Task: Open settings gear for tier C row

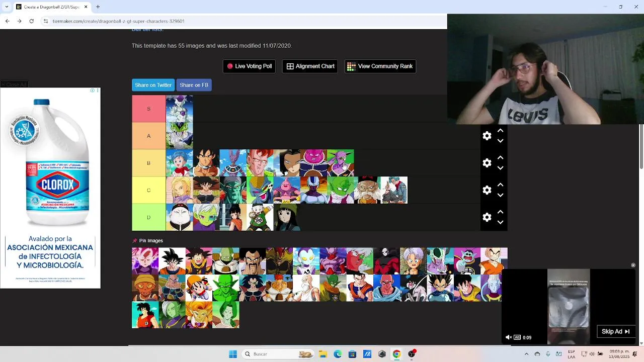Action: [x=487, y=190]
